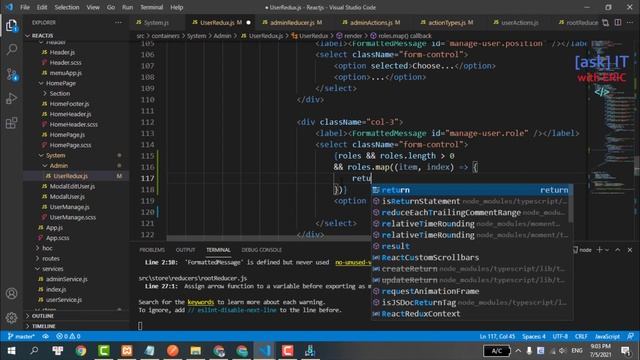Switch to the actionTypes.js tab

coord(447,22)
